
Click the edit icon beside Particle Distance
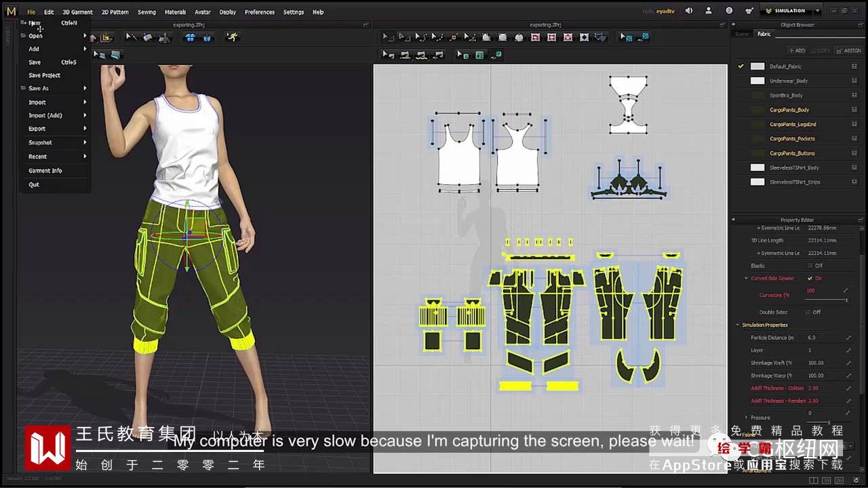click(x=848, y=338)
